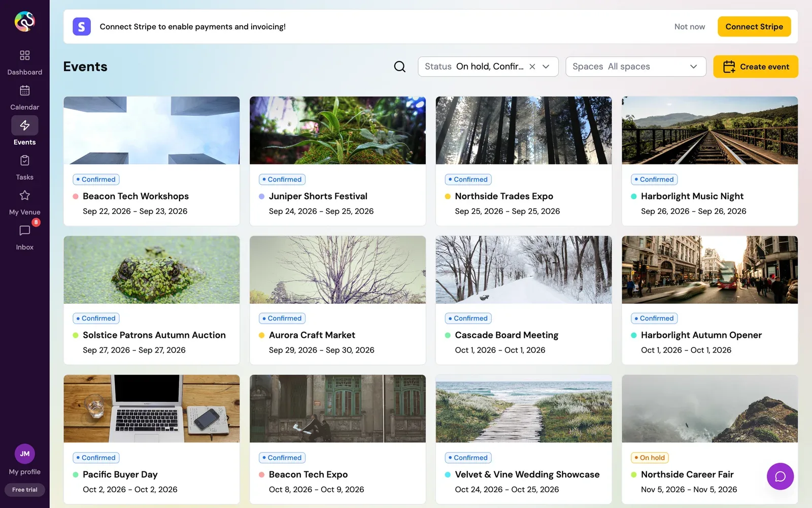Screen dimensions: 812x508
Task: Click the Cascade Board Meeting snowy thumbnail
Action: pos(524,269)
